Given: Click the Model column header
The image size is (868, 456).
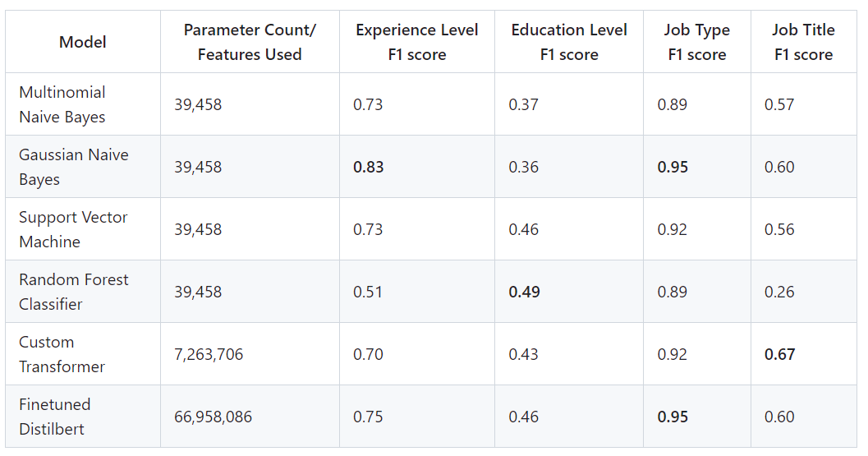Looking at the screenshot, I should (x=82, y=42).
